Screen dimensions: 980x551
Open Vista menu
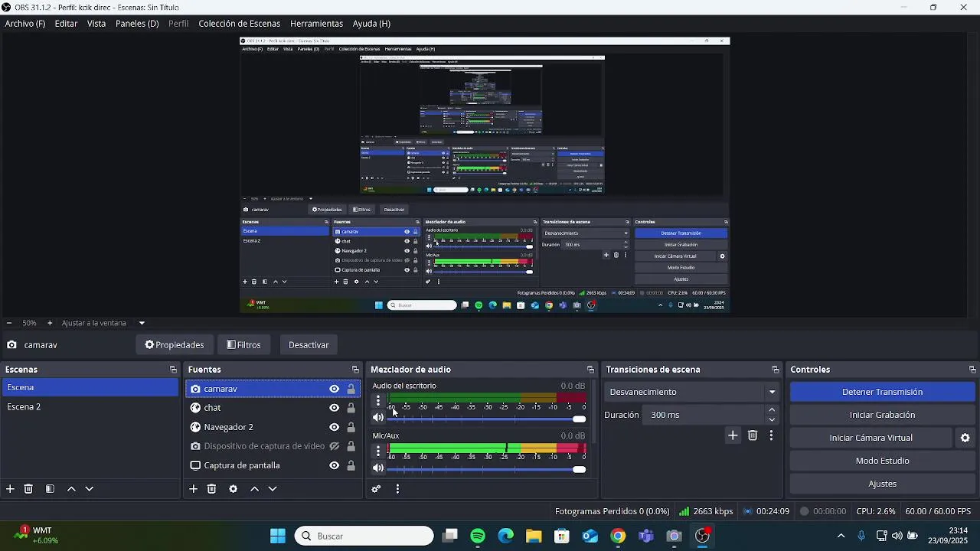(x=96, y=24)
